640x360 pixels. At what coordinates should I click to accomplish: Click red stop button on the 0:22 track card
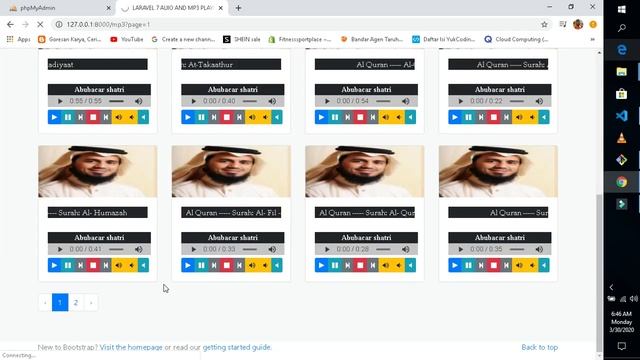click(x=493, y=117)
